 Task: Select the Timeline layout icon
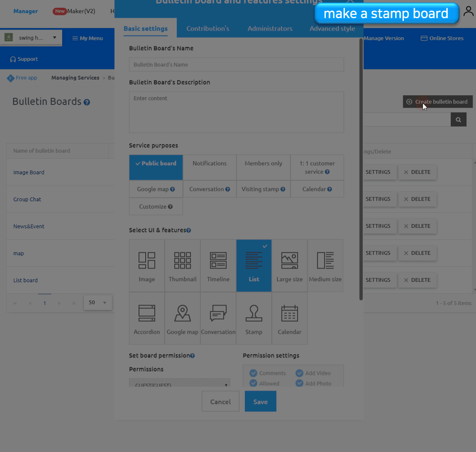click(218, 265)
